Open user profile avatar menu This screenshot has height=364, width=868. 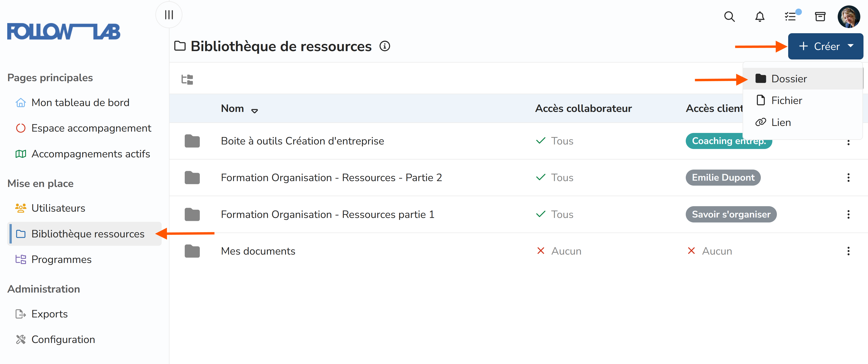coord(849,17)
